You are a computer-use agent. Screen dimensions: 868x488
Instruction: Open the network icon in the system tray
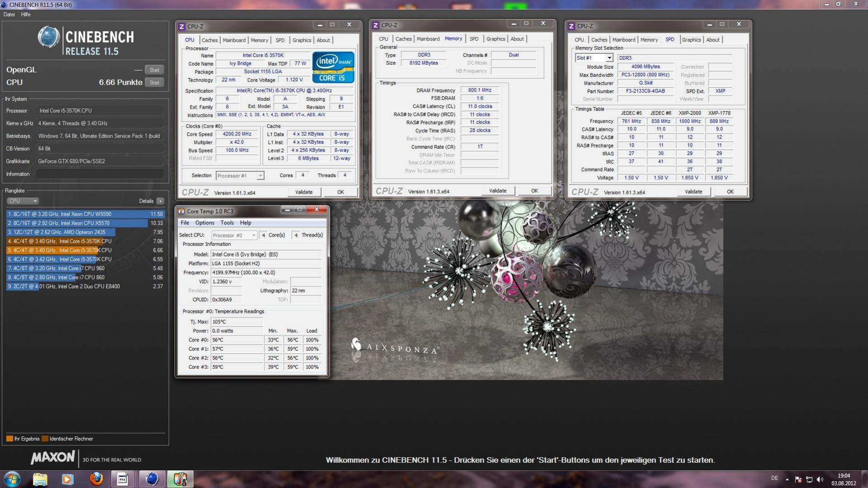(809, 479)
